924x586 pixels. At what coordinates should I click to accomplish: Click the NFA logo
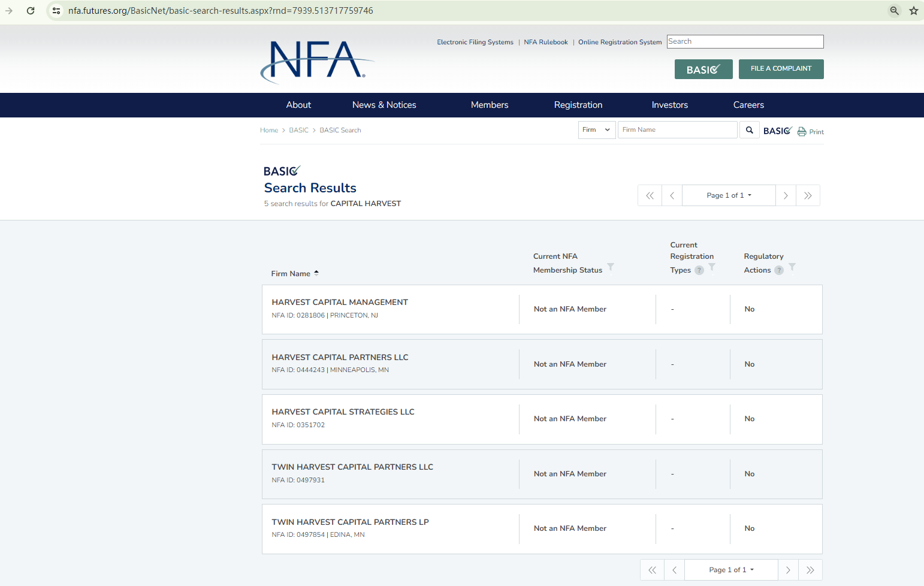pyautogui.click(x=316, y=61)
